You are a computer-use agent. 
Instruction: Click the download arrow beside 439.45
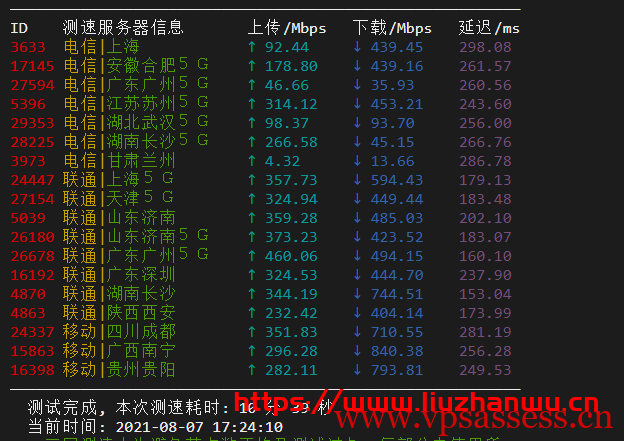[357, 46]
